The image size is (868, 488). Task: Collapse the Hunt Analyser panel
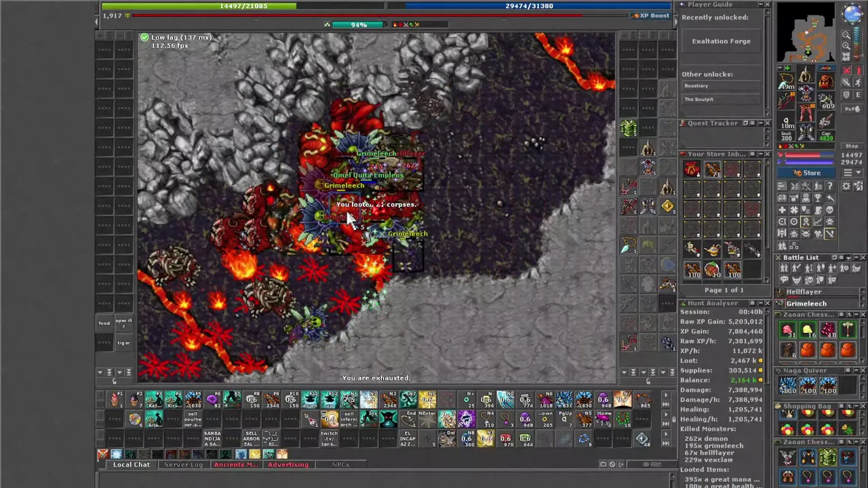click(x=759, y=304)
